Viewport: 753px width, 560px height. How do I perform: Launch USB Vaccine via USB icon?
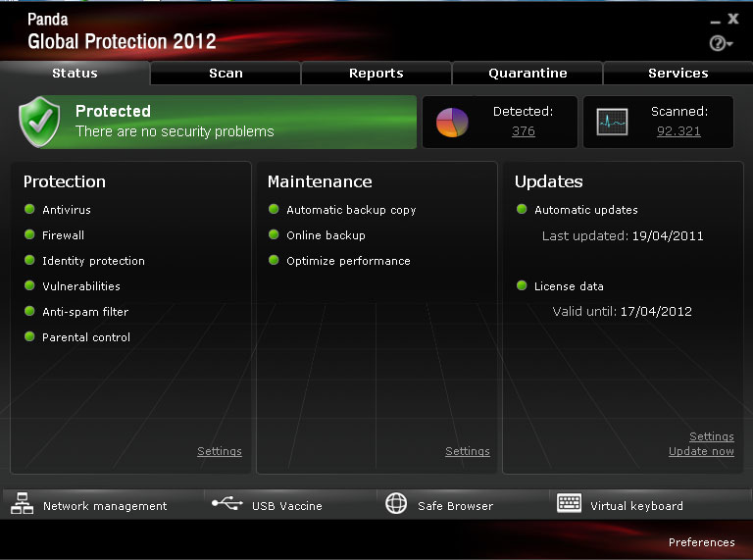pyautogui.click(x=226, y=504)
